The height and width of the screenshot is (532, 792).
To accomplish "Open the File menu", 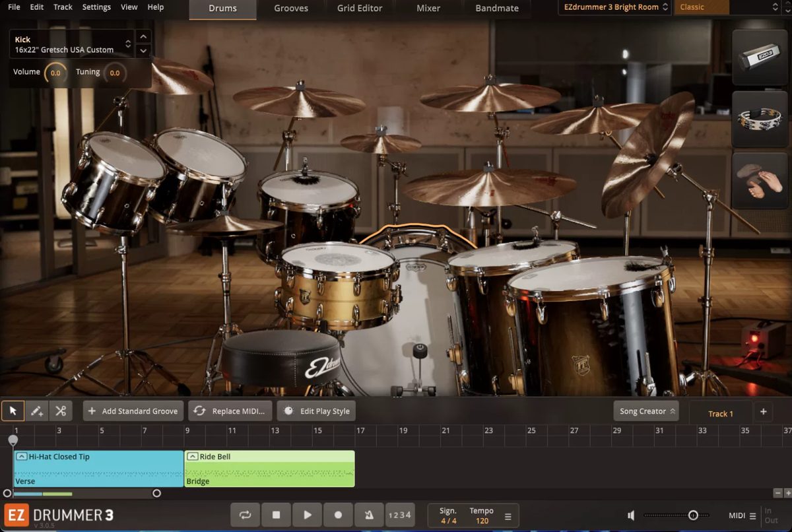I will 14,7.
